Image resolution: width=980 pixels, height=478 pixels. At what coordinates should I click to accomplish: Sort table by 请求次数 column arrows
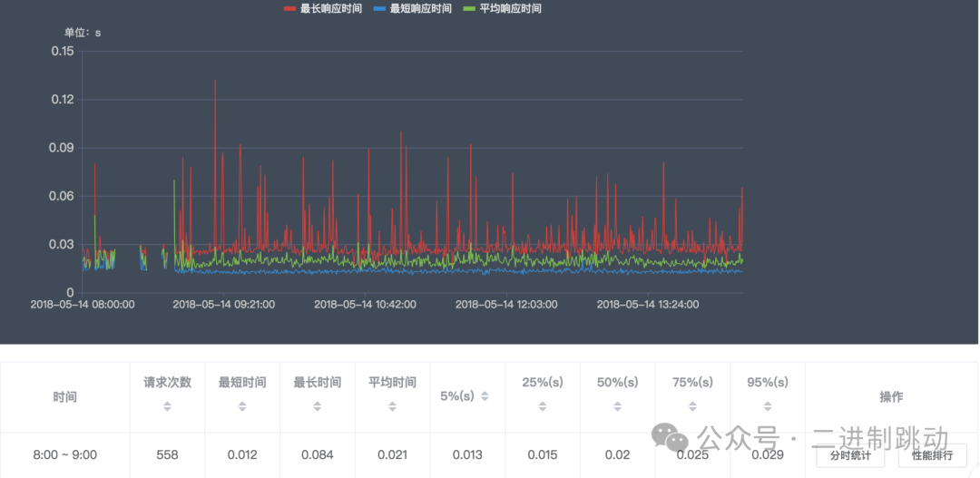167,407
